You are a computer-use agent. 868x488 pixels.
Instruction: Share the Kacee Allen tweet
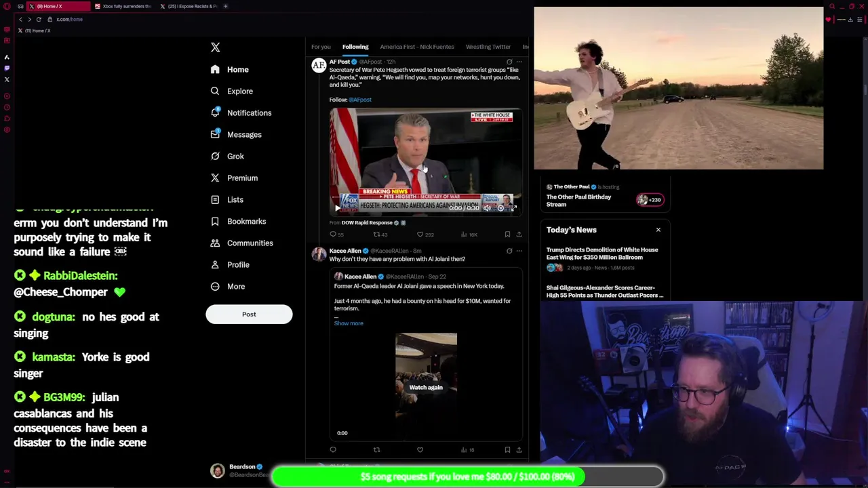[519, 450]
